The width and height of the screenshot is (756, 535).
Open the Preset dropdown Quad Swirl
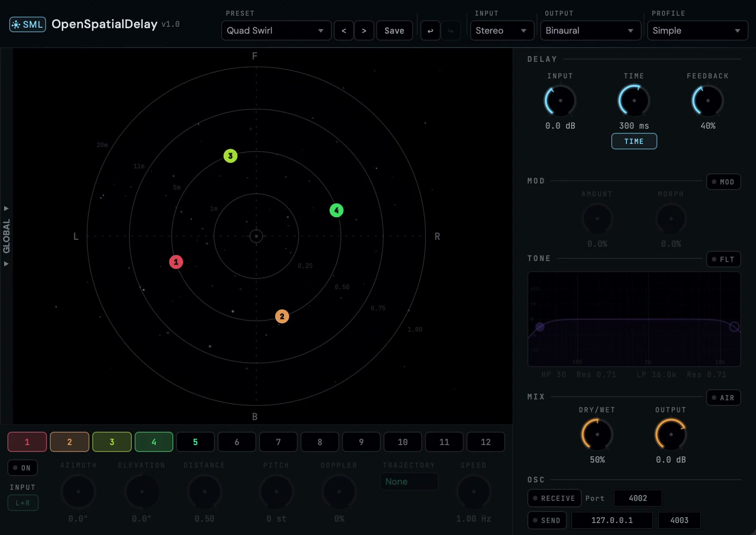click(x=276, y=30)
